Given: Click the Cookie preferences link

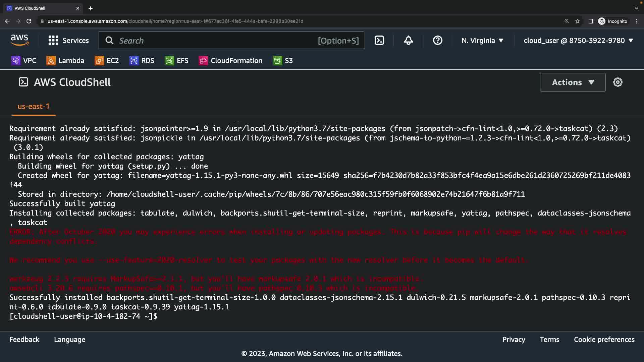Looking at the screenshot, I should click(604, 340).
